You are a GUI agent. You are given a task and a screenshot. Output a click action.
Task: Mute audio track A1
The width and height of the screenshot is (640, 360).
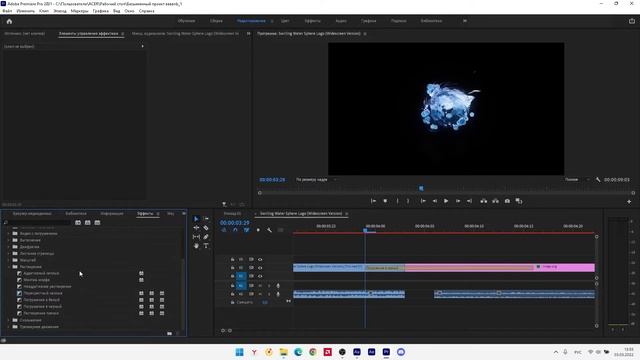pos(260,286)
